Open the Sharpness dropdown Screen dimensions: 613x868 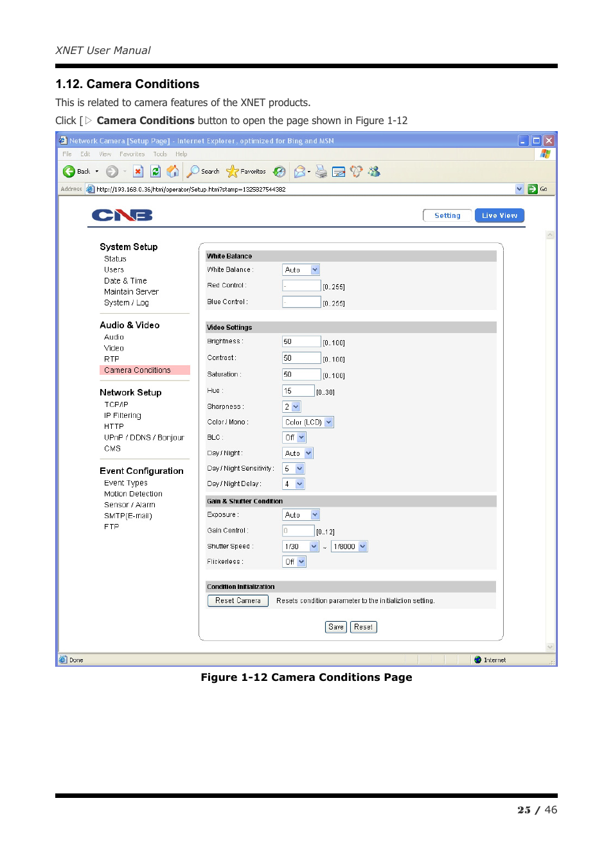pyautogui.click(x=292, y=407)
